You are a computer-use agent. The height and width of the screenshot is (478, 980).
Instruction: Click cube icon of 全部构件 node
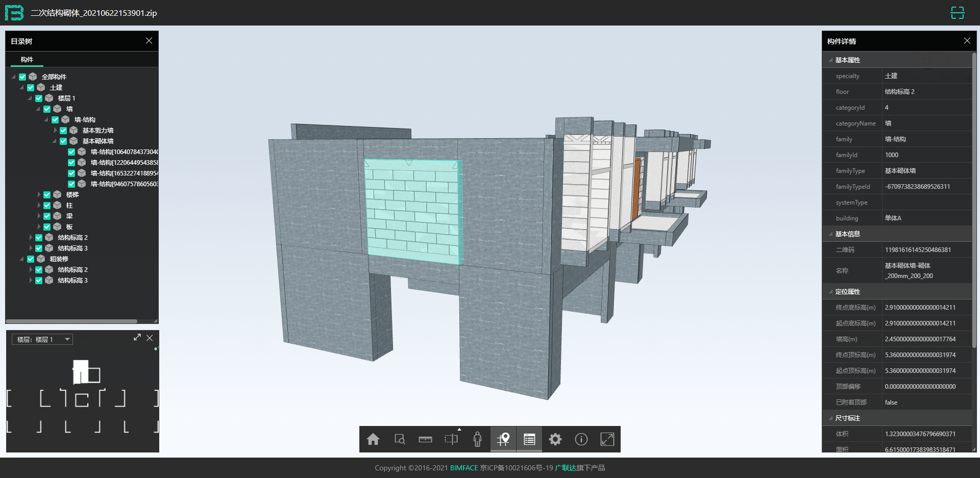click(33, 77)
